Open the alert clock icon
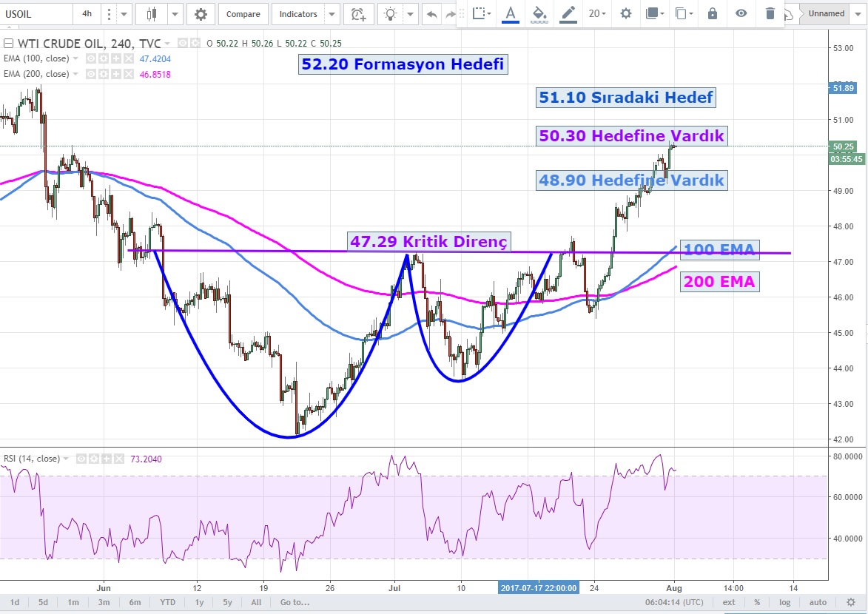 click(358, 14)
